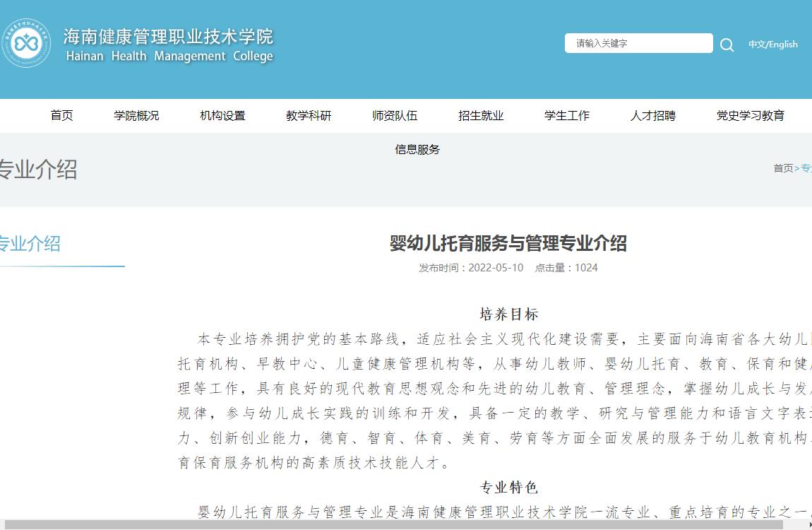
Task: Click the article title 婴幼儿托育服务与管理专业介绍
Action: (508, 243)
